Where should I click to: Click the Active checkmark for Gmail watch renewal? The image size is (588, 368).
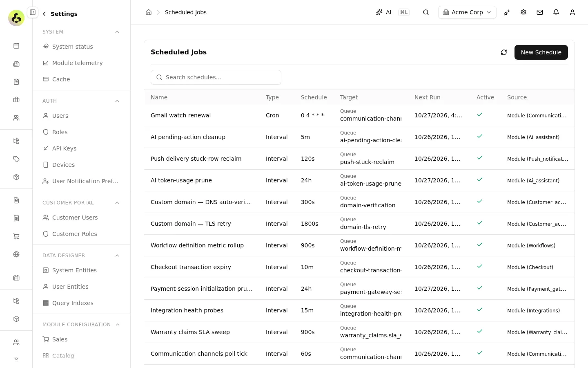(x=480, y=114)
